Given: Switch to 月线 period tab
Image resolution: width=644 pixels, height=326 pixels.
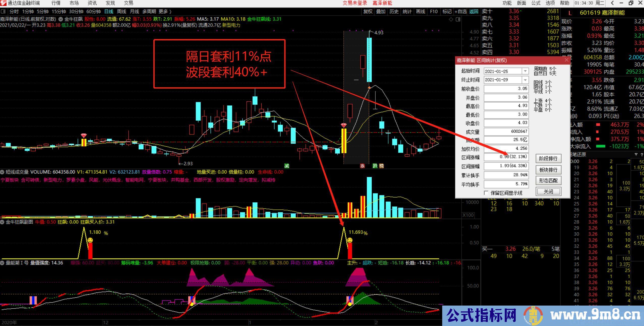Looking at the screenshot, I should click(x=134, y=12).
